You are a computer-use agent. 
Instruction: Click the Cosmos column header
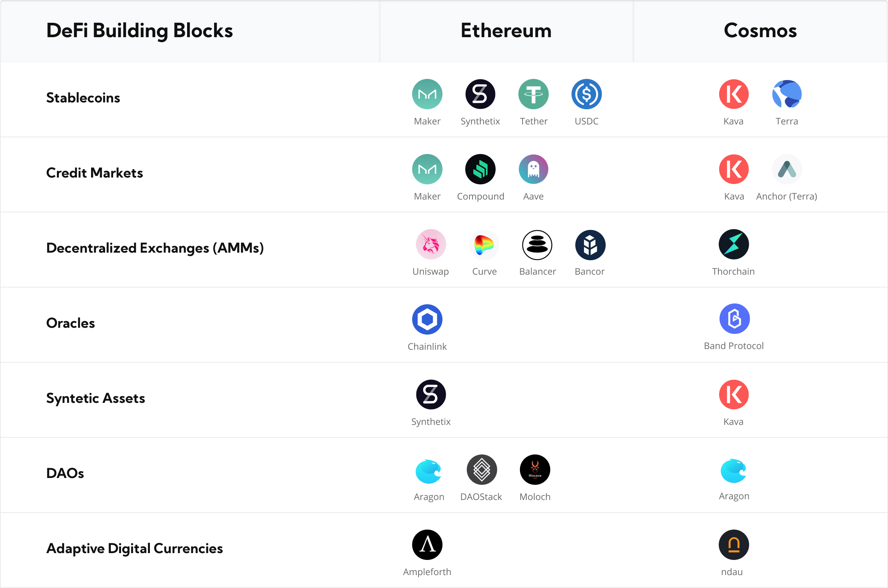coord(760,31)
